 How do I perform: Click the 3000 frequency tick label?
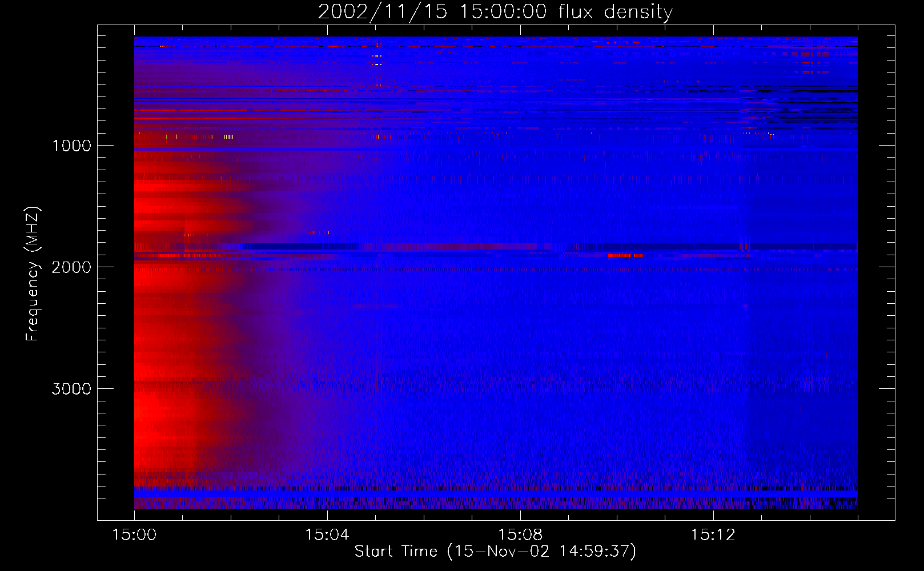click(71, 389)
